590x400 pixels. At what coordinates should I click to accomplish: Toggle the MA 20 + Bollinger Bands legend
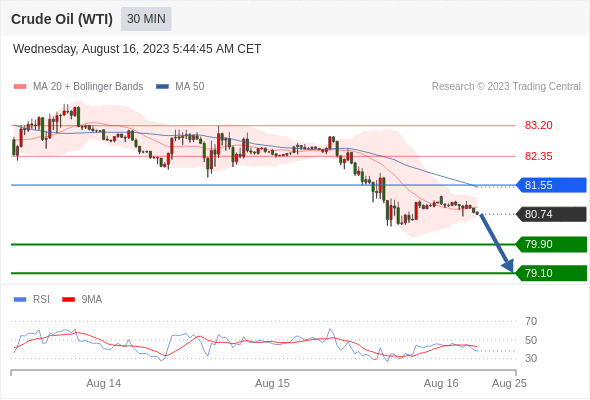pos(78,87)
